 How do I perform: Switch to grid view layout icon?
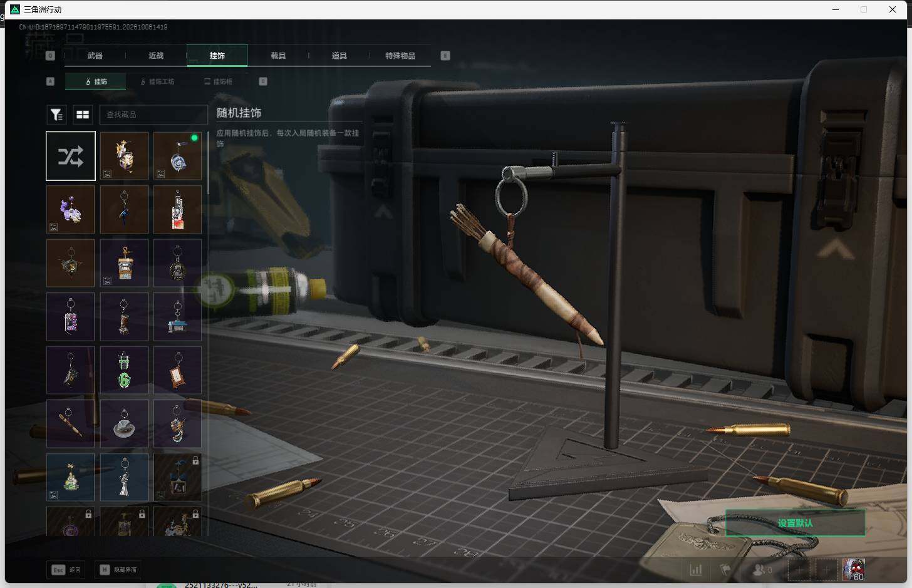(83, 115)
